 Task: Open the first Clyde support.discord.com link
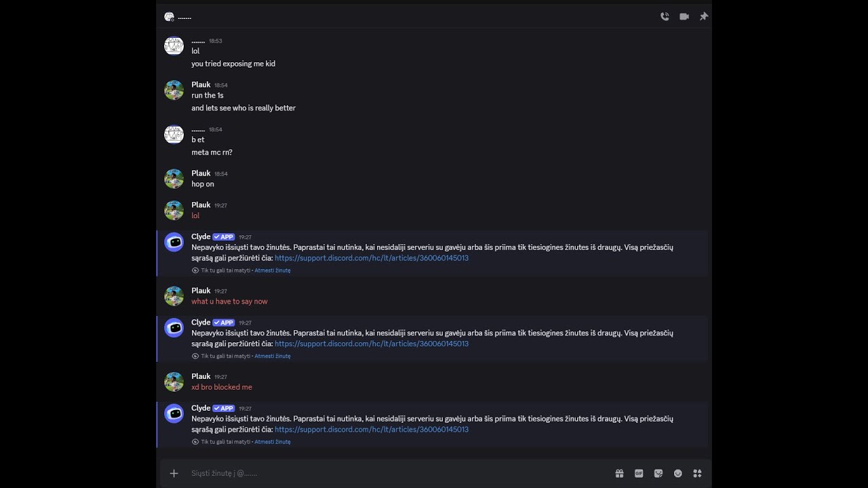pyautogui.click(x=372, y=258)
